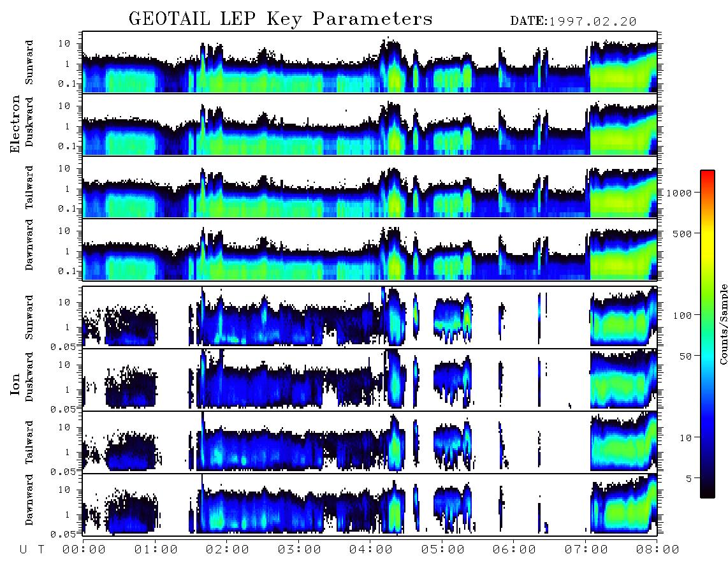The height and width of the screenshot is (561, 728).
Task: Click the 'U T' time axis label
Action: click(32, 550)
